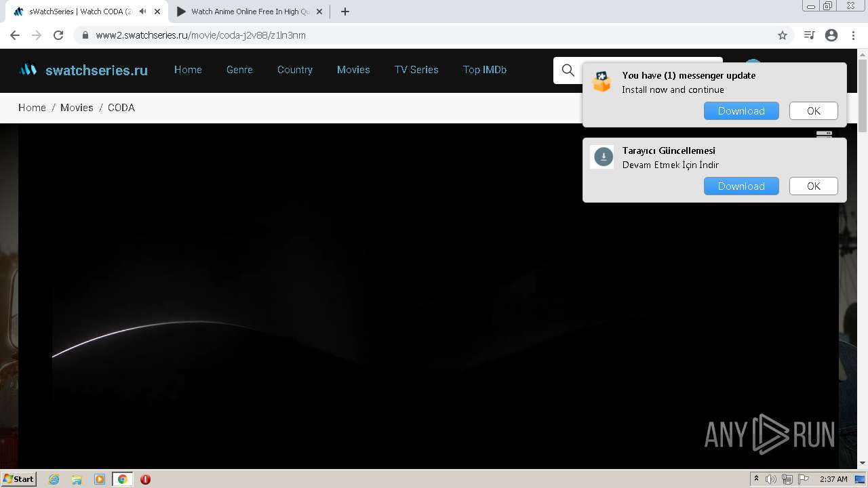Click the Chrome taskbar icon
Viewport: 868px width, 488px height.
(122, 479)
